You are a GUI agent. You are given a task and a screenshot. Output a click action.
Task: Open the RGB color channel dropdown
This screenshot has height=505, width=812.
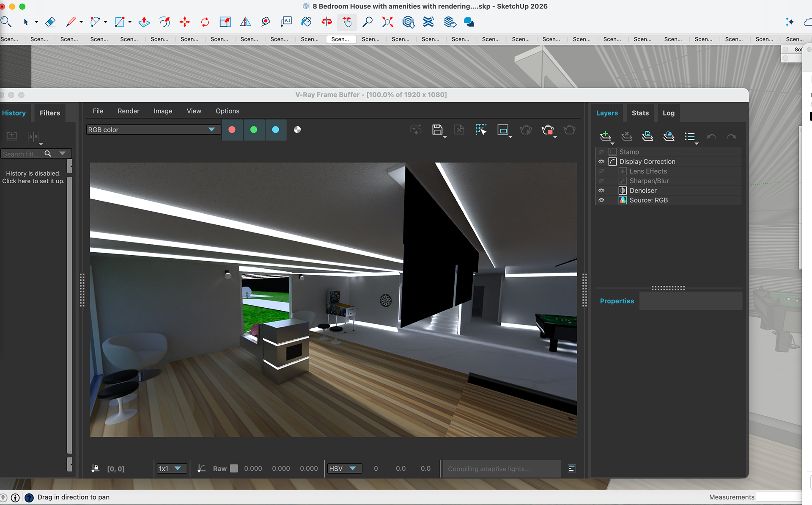[x=153, y=130]
